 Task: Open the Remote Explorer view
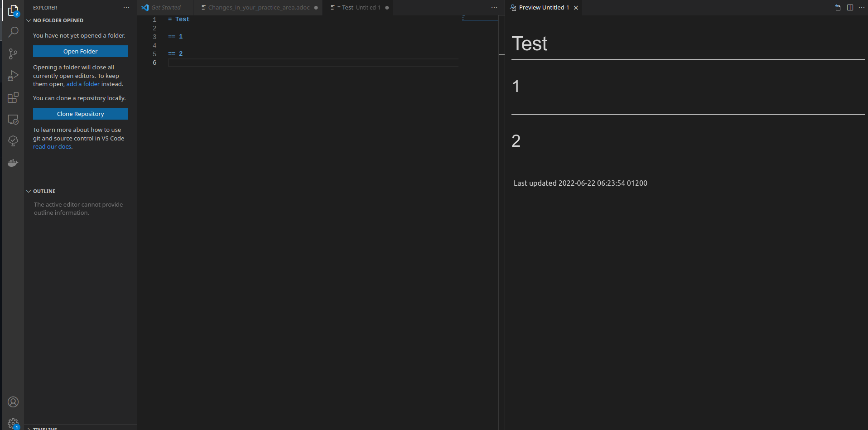coord(13,119)
